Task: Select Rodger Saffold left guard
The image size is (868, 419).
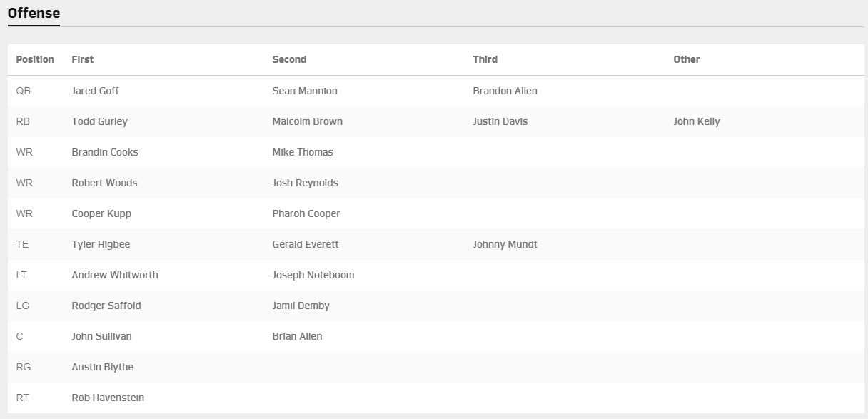Action: tap(106, 306)
